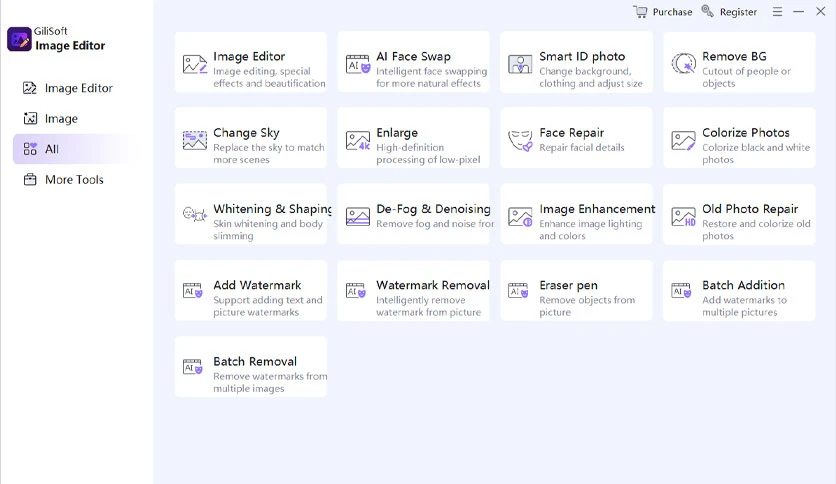Click the Whitening & Shaping card icon

click(195, 214)
